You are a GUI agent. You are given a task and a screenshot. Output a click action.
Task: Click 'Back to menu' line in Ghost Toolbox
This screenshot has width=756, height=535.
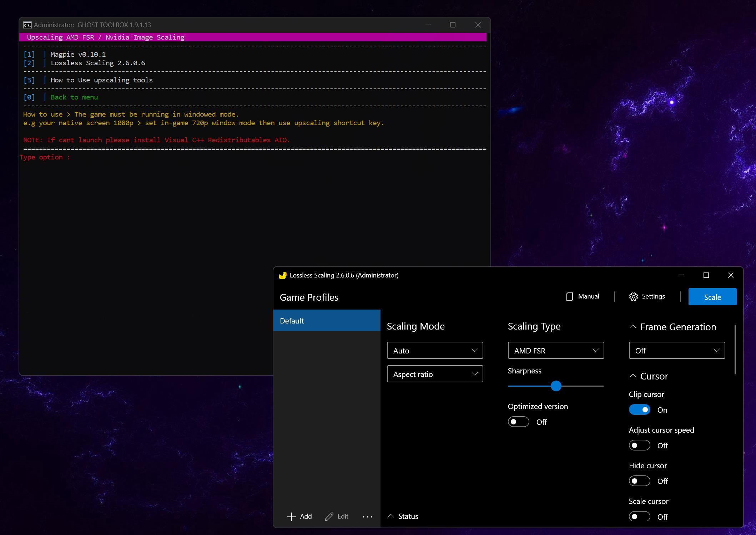(74, 97)
